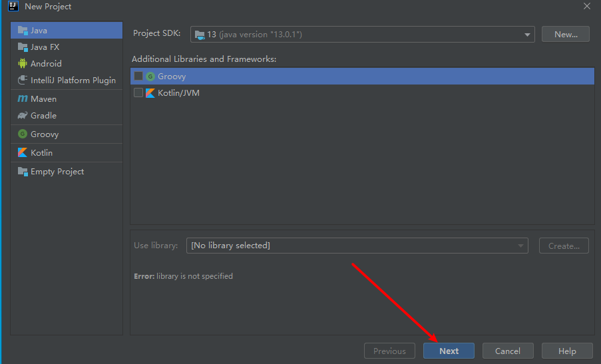
Task: Click the '[No library selected]' field
Action: (x=357, y=246)
